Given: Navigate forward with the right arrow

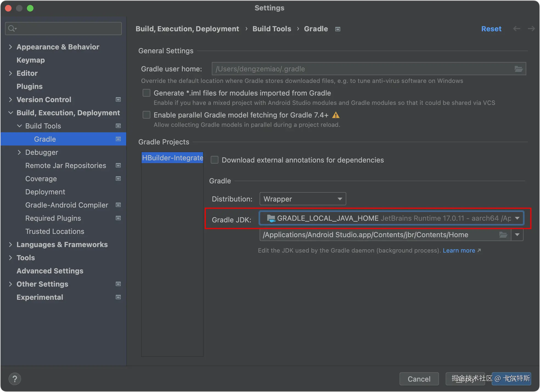Looking at the screenshot, I should 531,29.
